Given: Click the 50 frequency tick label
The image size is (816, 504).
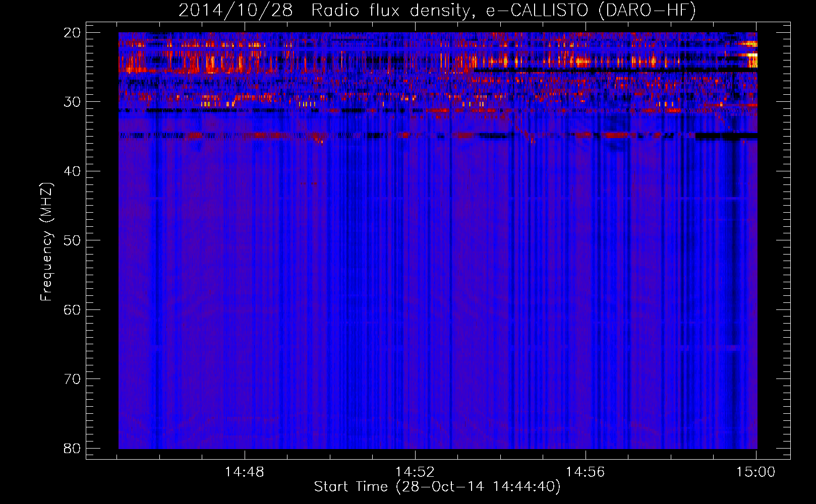Looking at the screenshot, I should [73, 240].
